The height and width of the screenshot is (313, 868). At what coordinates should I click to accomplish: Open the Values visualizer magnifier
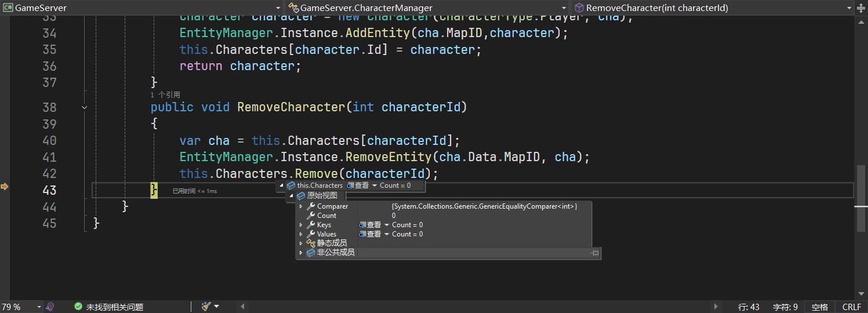(x=363, y=234)
